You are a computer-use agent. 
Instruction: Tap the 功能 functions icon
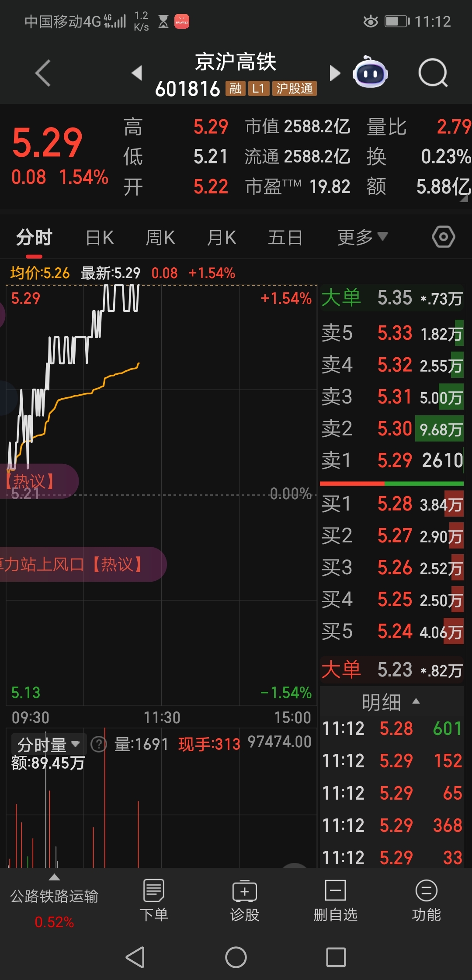[427, 901]
